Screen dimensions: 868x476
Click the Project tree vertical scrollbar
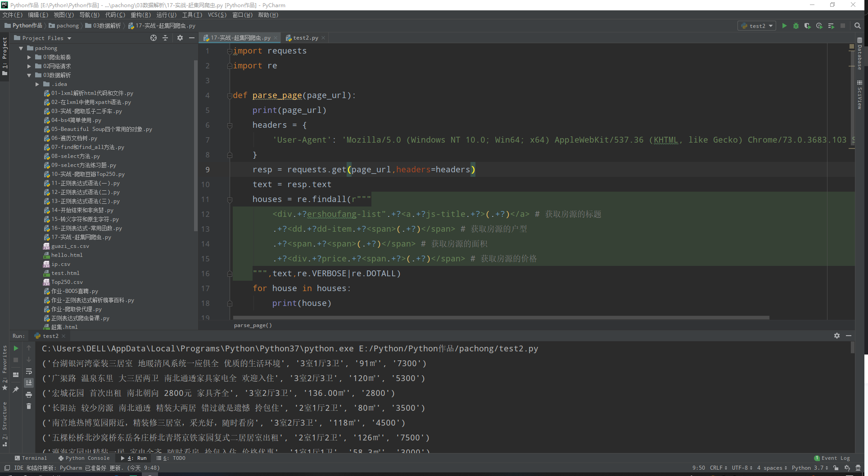(195, 146)
